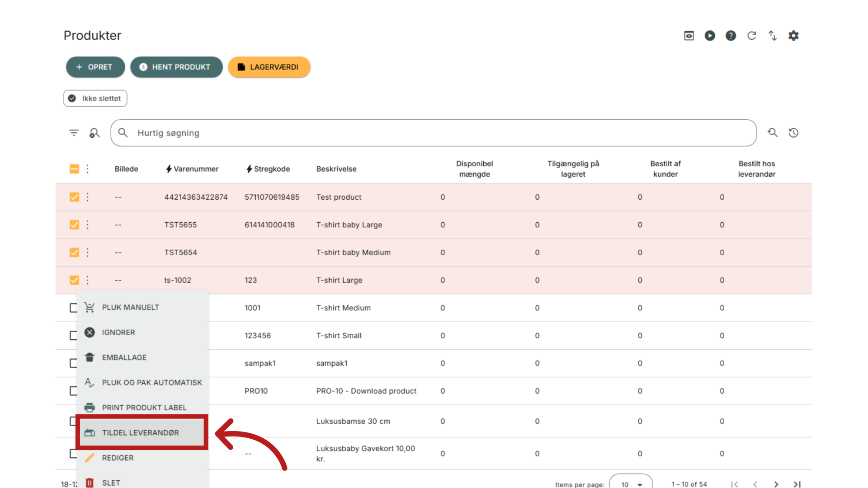The width and height of the screenshot is (868, 488).
Task: Go to next page of results
Action: pos(776,484)
